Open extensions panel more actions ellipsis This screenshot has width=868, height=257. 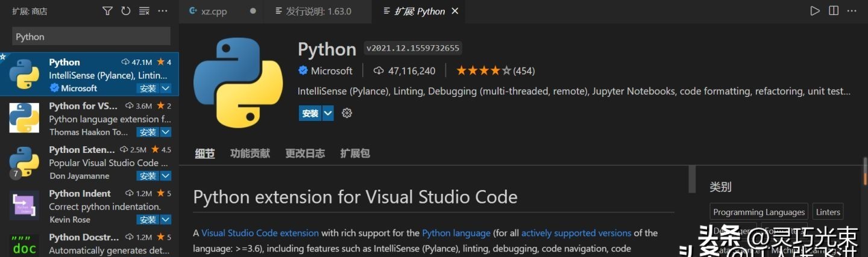[163, 11]
